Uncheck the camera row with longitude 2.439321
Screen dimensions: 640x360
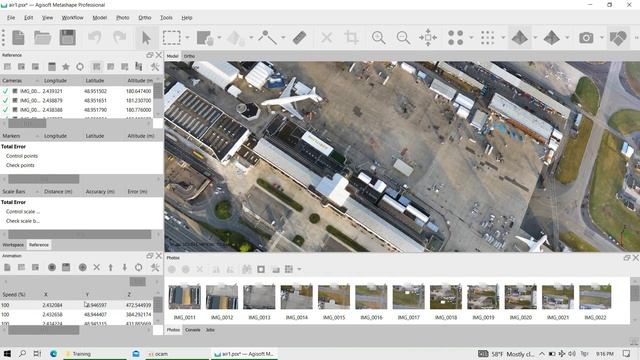click(x=5, y=91)
